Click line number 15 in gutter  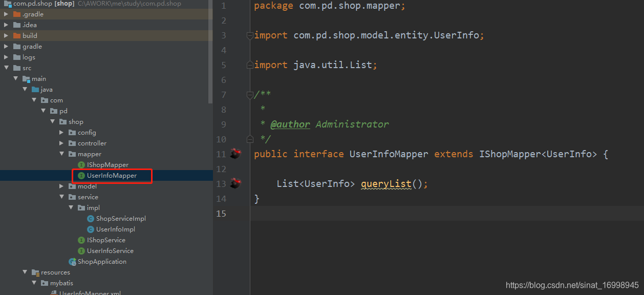tap(221, 214)
